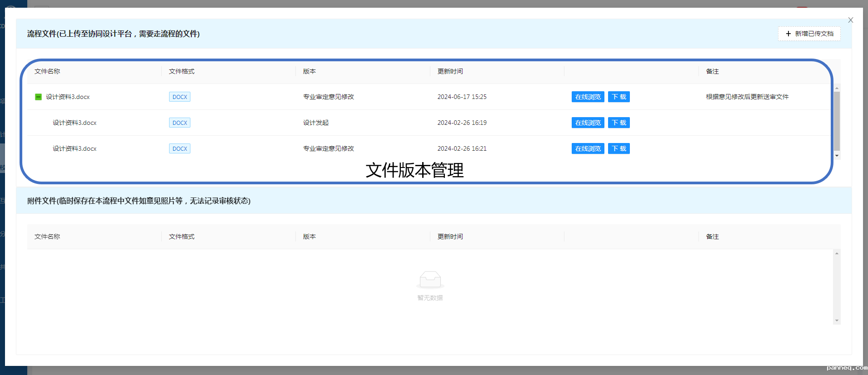Select the parent 设计资料3.docx file name
This screenshot has height=375, width=868.
click(68, 97)
